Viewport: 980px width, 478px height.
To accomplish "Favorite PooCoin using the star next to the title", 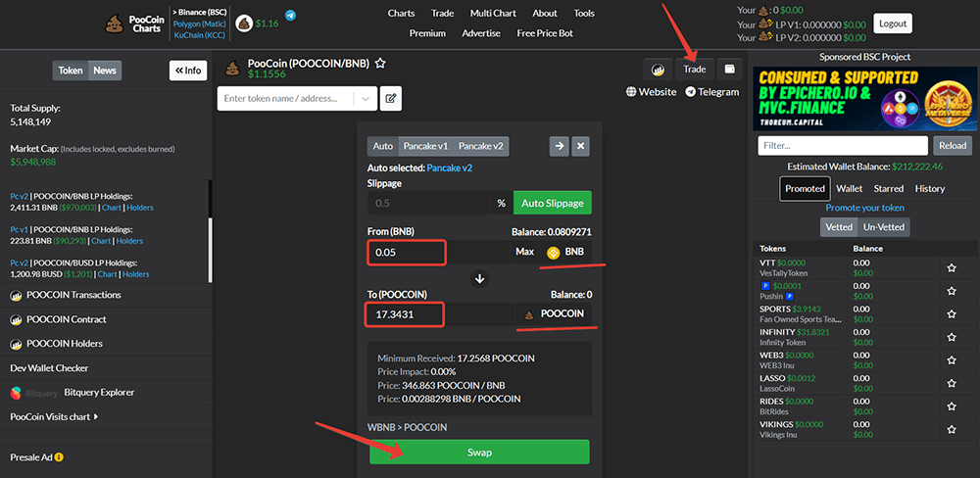I will click(380, 64).
